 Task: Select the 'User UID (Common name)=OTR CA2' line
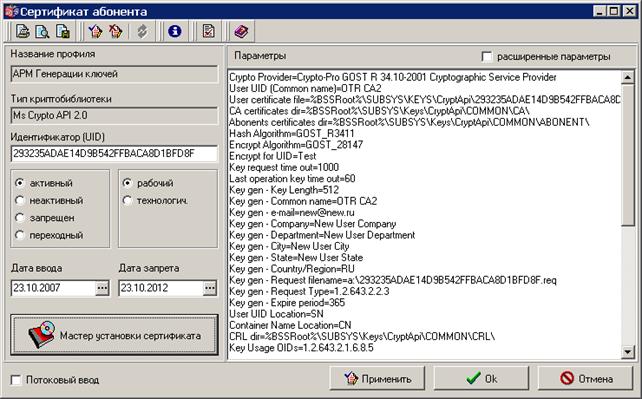coord(305,88)
